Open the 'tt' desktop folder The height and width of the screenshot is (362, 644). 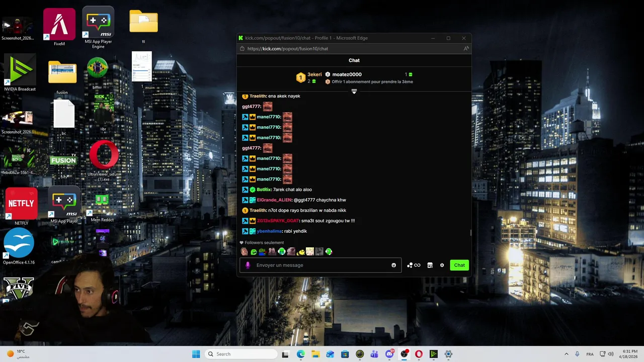[143, 26]
